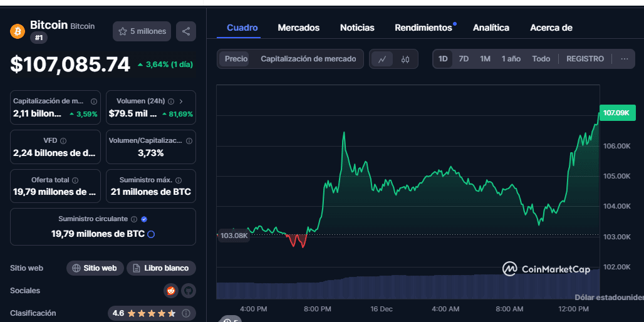The height and width of the screenshot is (322, 644).
Task: Click info icon next to Volumen/Capitalización
Action: pos(189,140)
